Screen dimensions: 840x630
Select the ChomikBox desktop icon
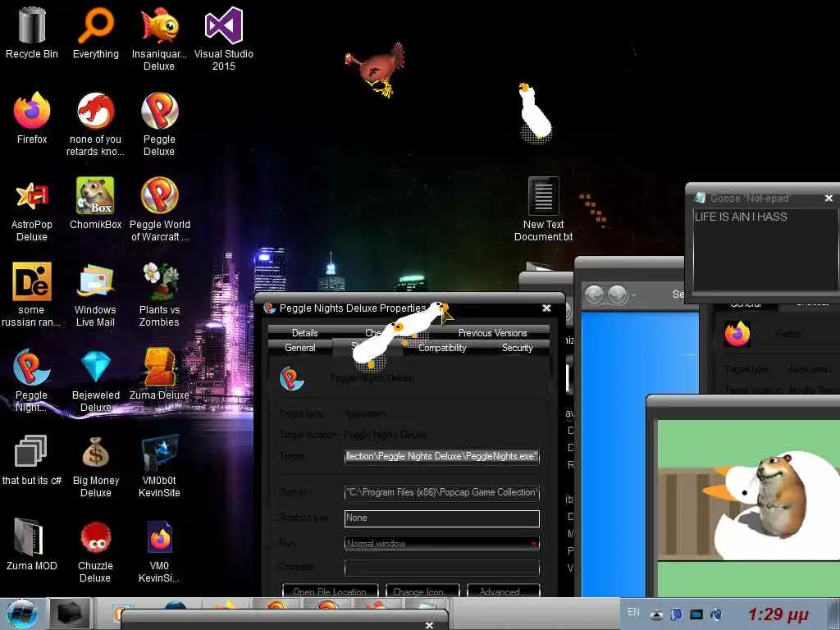click(x=95, y=203)
